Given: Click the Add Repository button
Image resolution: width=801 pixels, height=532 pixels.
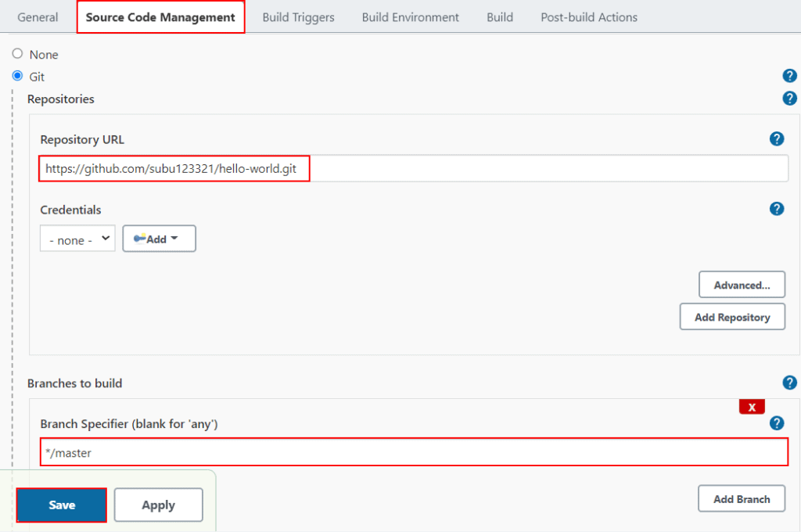Looking at the screenshot, I should [732, 316].
